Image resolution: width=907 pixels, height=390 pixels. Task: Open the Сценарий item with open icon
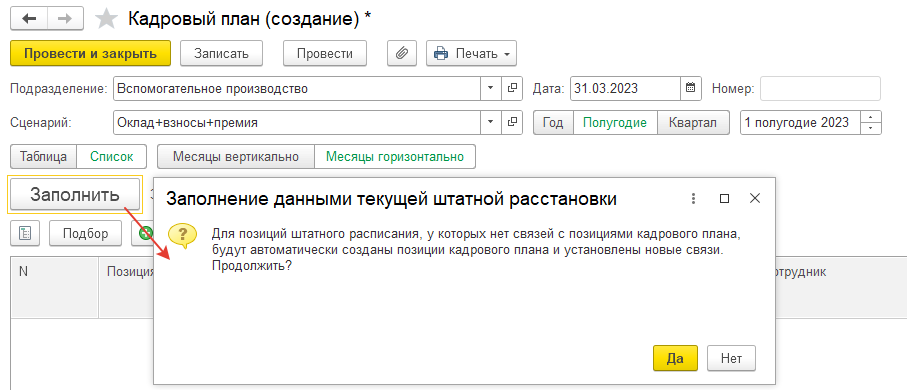(512, 123)
